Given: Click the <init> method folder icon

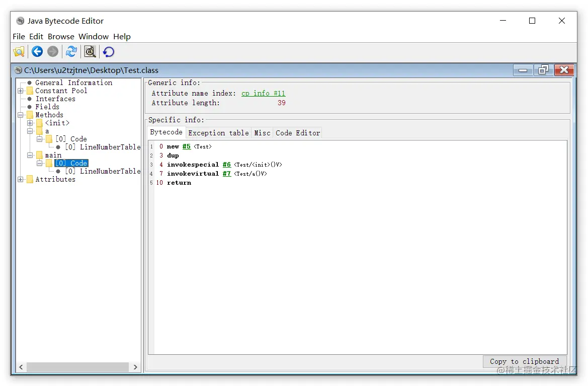Looking at the screenshot, I should pos(39,123).
